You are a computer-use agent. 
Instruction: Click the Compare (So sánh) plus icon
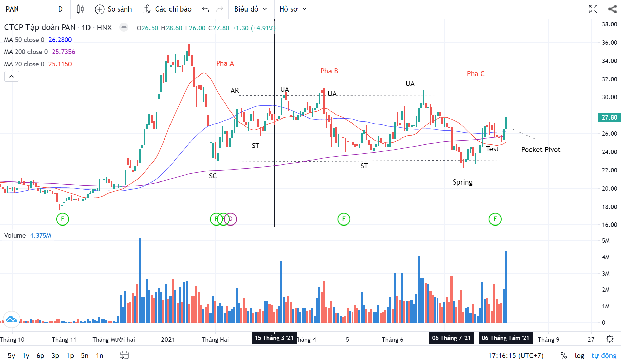[99, 9]
